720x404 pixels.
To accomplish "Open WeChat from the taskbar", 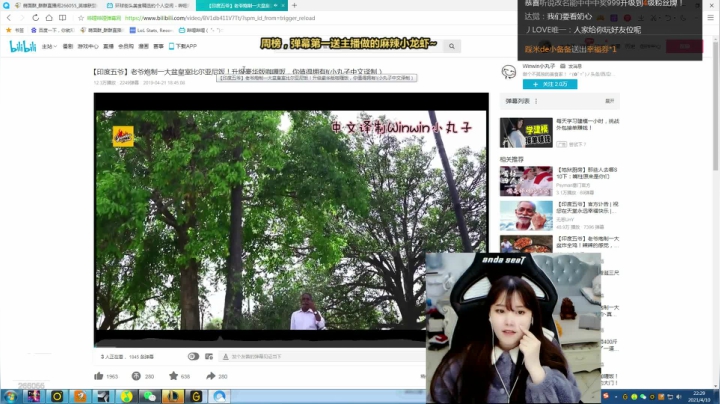I will click(x=150, y=396).
